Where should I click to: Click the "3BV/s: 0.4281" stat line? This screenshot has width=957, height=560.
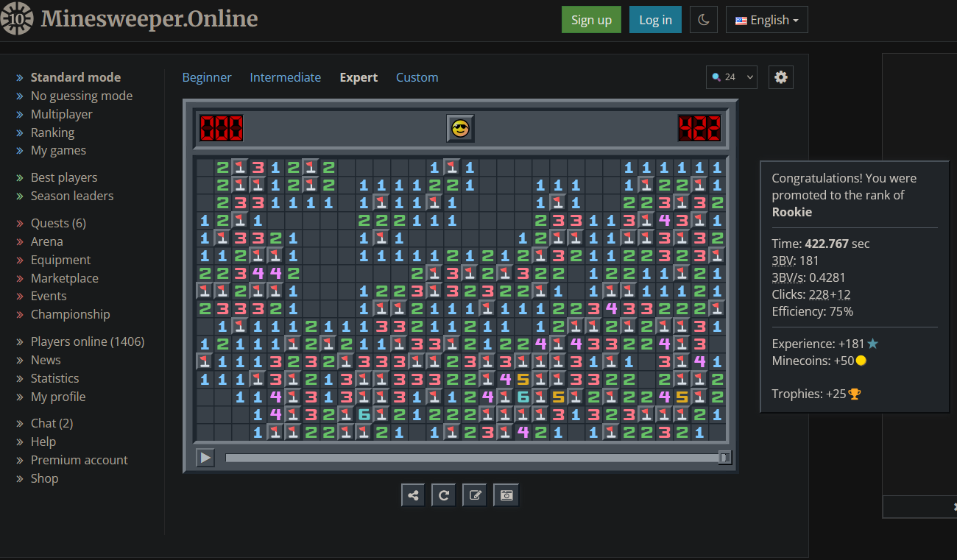click(809, 277)
